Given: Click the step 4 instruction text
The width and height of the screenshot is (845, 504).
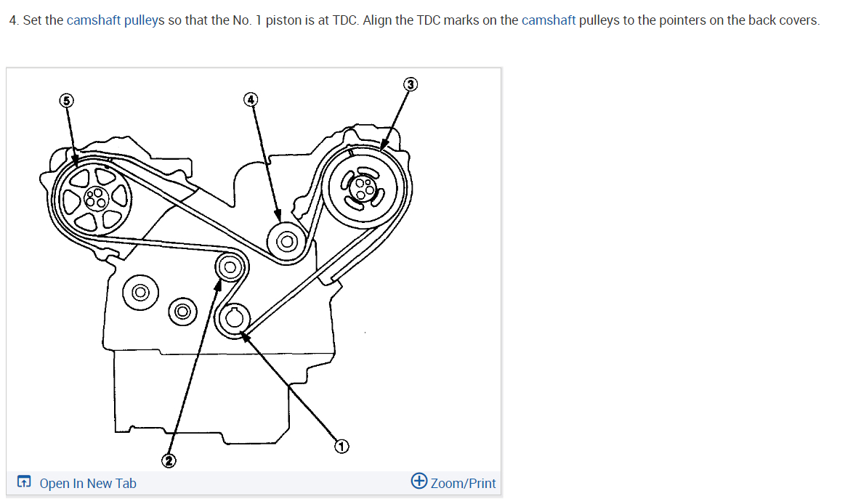Looking at the screenshot, I should [414, 20].
